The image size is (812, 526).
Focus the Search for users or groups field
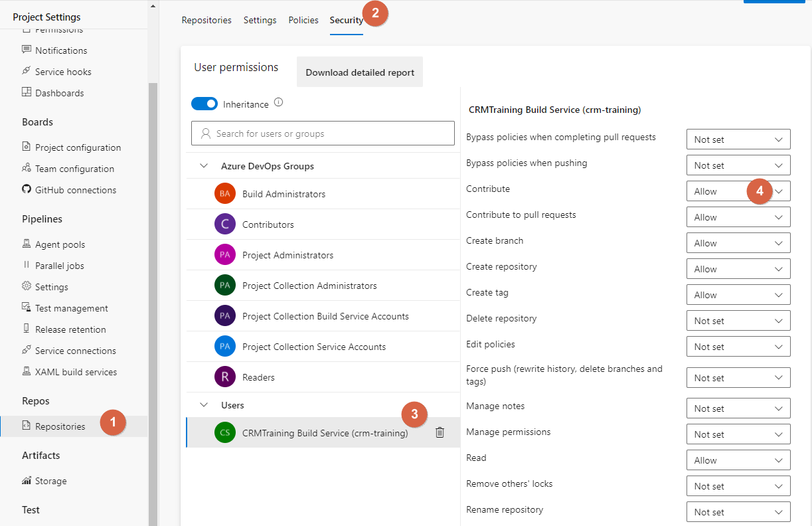pos(323,133)
